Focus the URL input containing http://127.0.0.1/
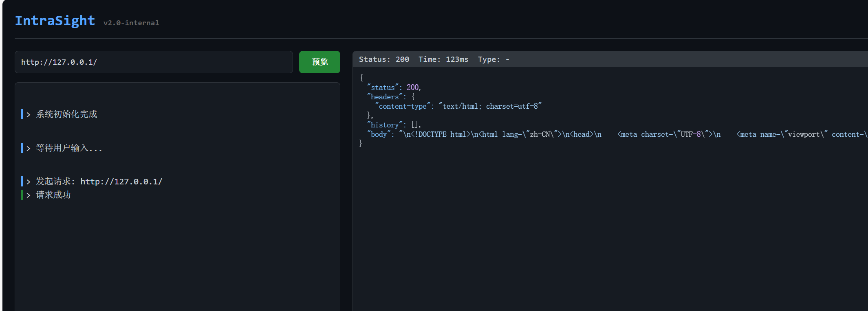This screenshot has height=311, width=868. [154, 62]
